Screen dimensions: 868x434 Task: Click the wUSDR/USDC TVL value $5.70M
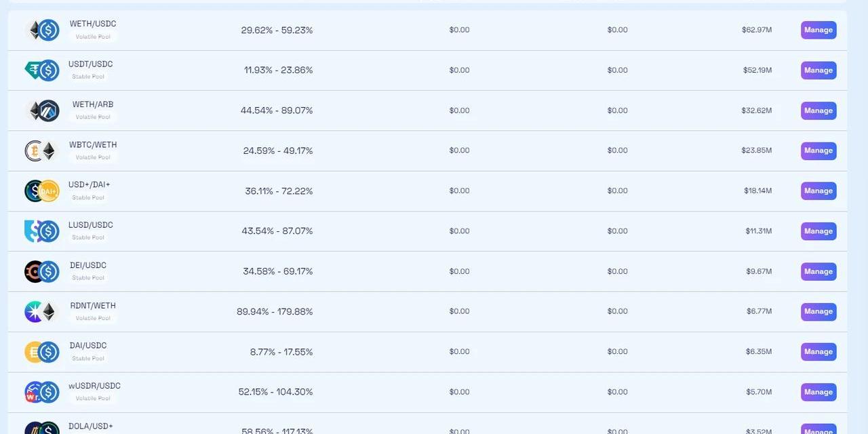coord(758,392)
